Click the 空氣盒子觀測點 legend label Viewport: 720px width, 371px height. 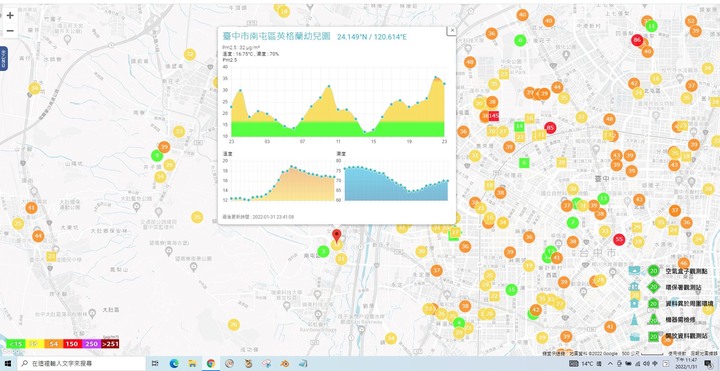point(686,271)
